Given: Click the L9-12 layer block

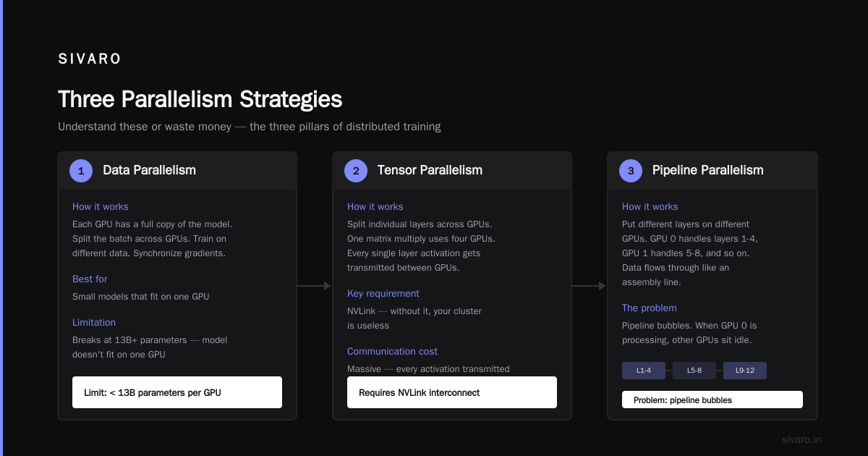Looking at the screenshot, I should (x=745, y=371).
